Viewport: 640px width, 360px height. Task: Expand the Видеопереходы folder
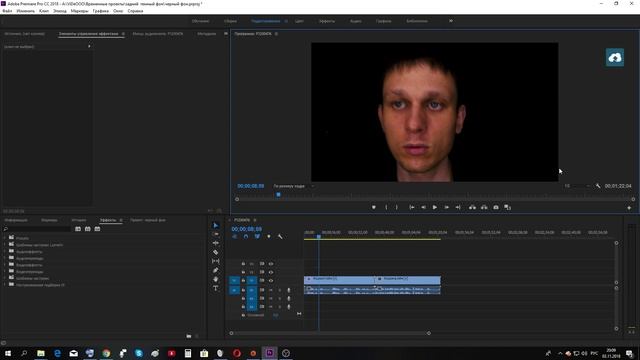[x=5, y=271]
